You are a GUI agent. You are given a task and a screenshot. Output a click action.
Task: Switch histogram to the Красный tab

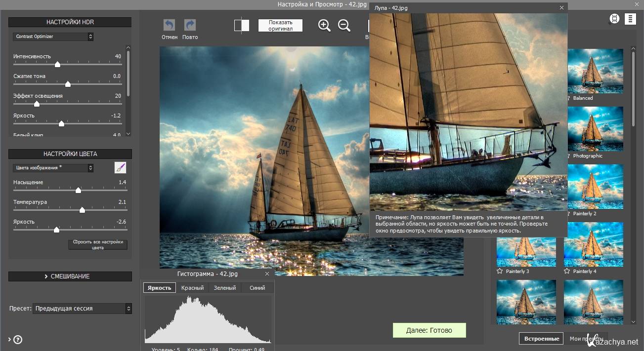pyautogui.click(x=192, y=288)
